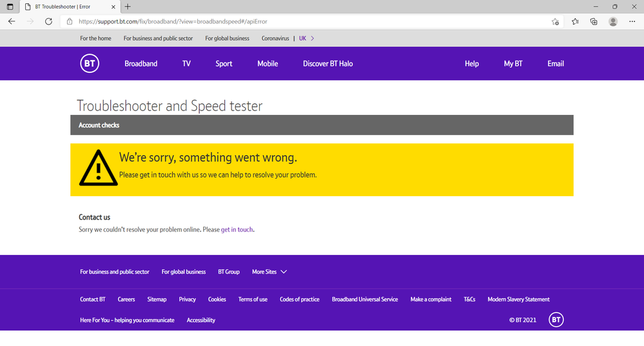
Task: Click the browser back arrow
Action: pos(12,21)
